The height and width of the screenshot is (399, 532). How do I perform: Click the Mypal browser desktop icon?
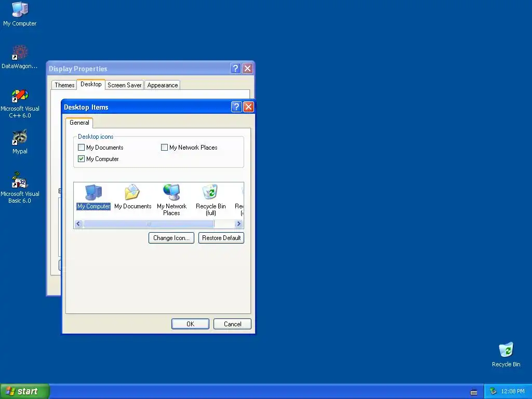[20, 142]
